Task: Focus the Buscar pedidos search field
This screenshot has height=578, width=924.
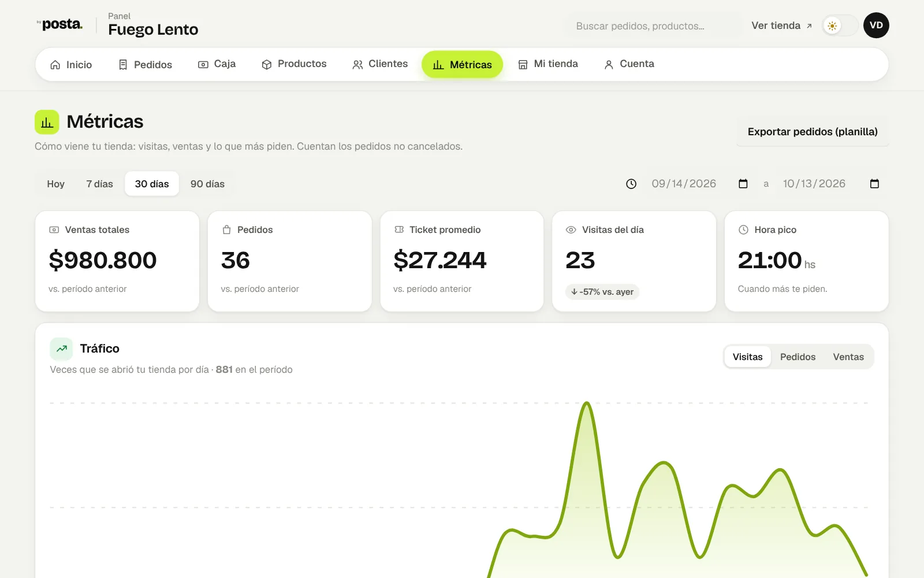Action: coord(653,26)
